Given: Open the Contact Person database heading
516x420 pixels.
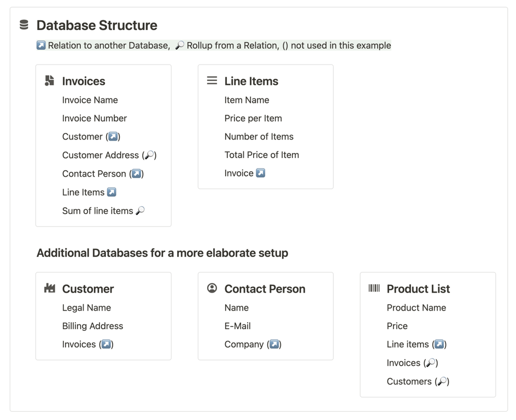Looking at the screenshot, I should [265, 289].
